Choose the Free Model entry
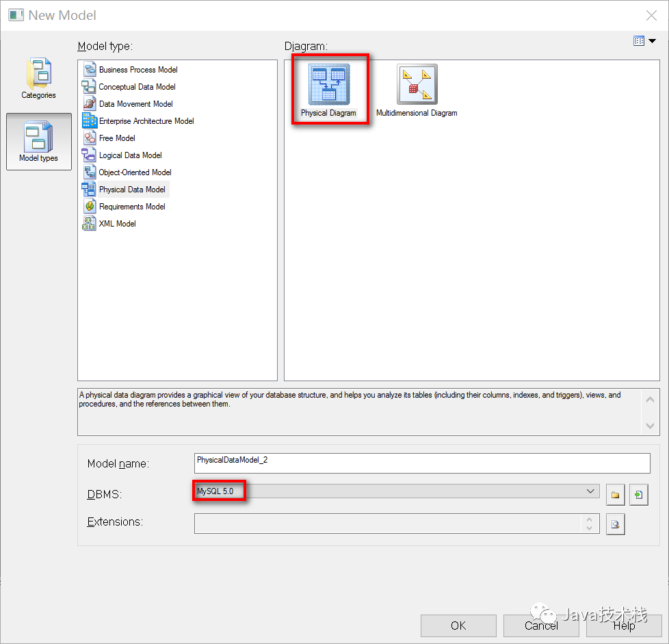The image size is (669, 644). coord(117,138)
